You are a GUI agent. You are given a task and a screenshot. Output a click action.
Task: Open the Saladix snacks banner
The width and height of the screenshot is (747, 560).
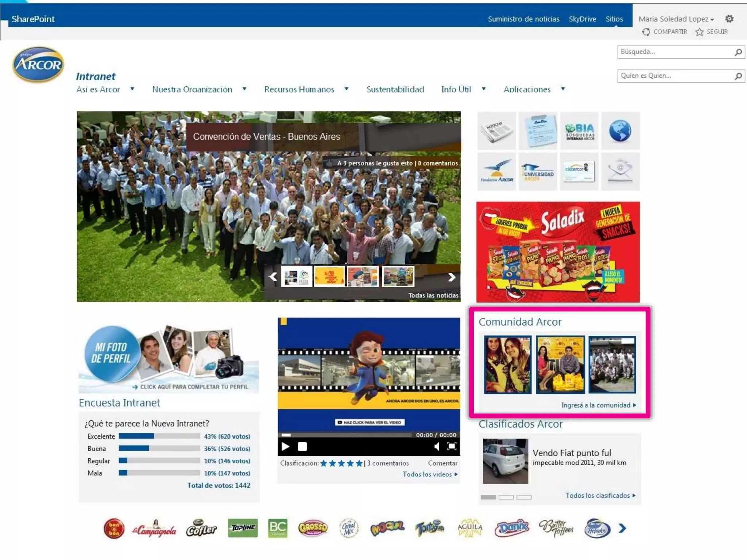click(x=558, y=252)
